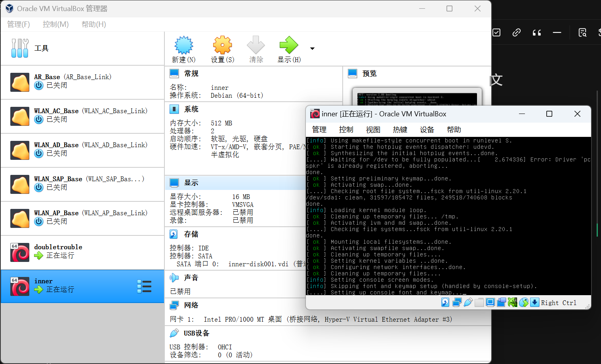Click the checkbox icon in background app toolbar
Viewport: 601px width, 364px height.
(496, 32)
